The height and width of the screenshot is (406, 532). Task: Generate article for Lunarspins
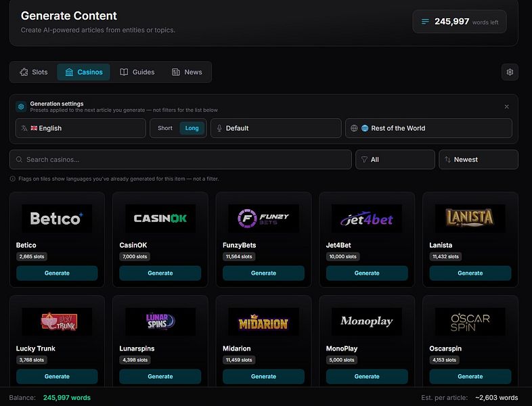(160, 376)
